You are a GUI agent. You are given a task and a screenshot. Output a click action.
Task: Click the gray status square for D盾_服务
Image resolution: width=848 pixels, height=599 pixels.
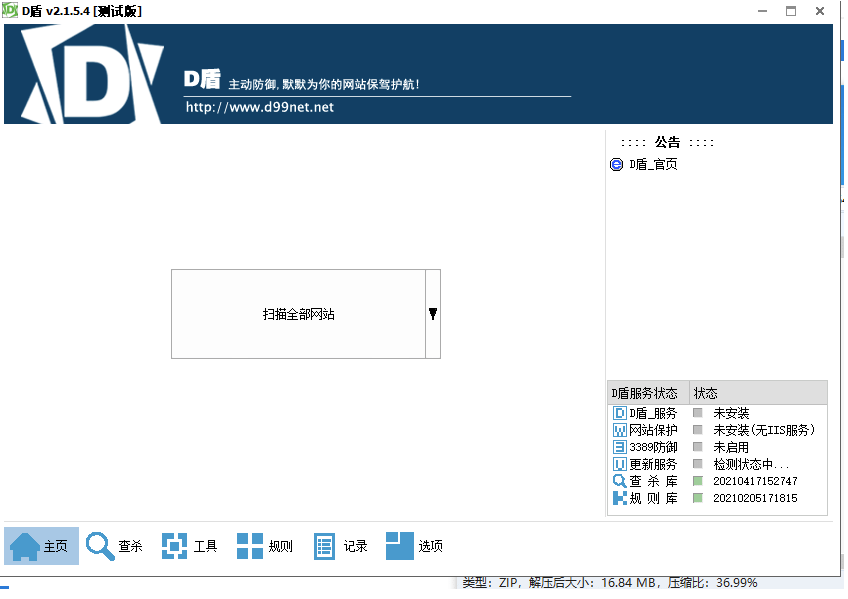[x=699, y=414]
